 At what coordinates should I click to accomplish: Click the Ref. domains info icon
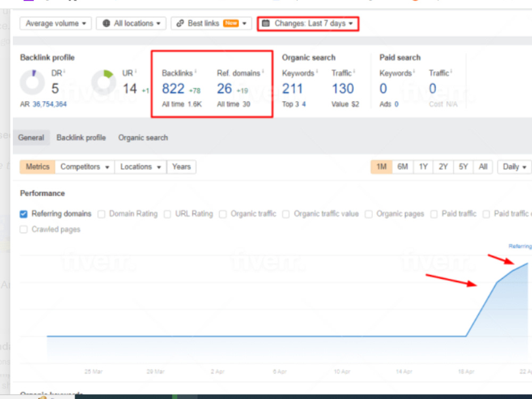coord(263,71)
